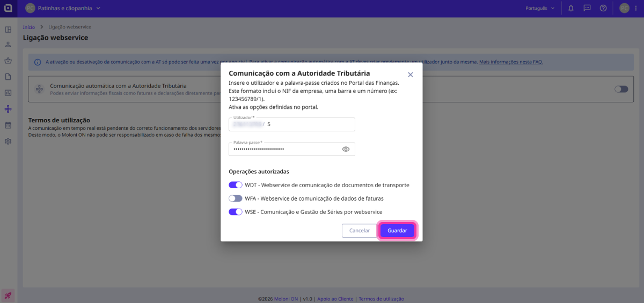Click the PC company avatar in the header
This screenshot has width=644, height=303.
(30, 8)
